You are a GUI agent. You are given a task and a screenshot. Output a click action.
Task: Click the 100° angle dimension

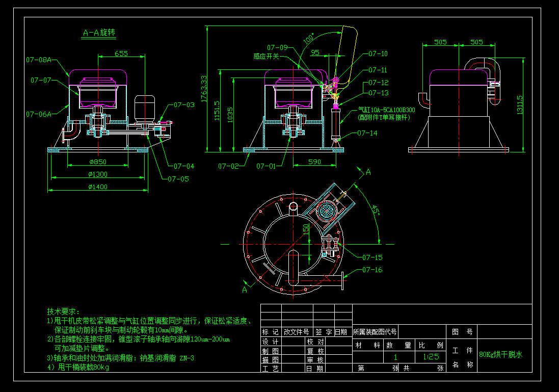309,39
